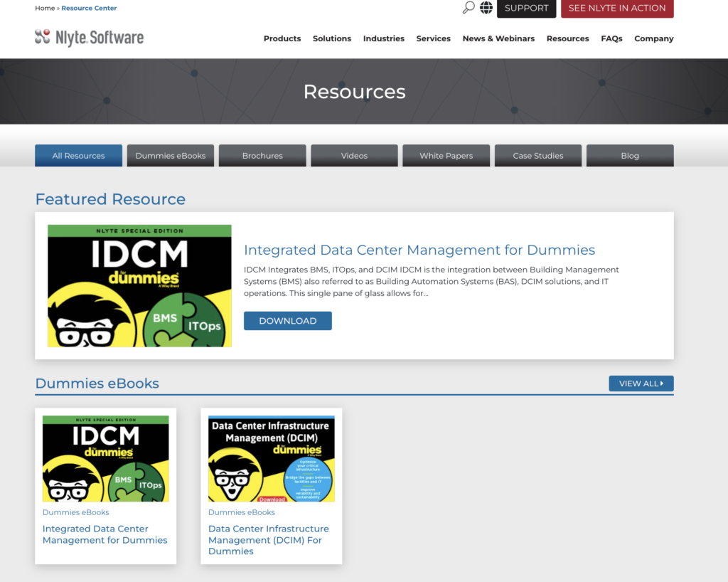This screenshot has width=728, height=582.
Task: Select the All Resources tab
Action: [78, 156]
